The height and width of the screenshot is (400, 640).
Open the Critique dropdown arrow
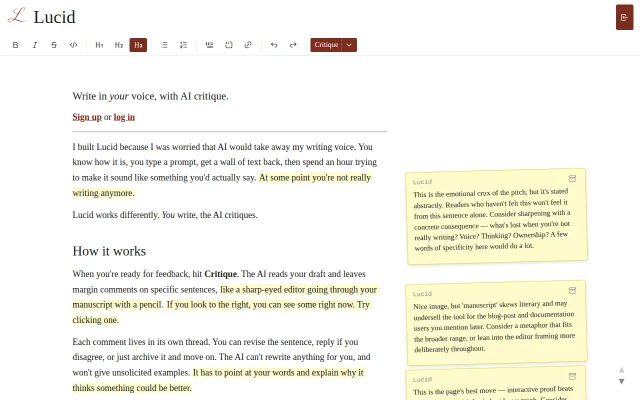click(x=349, y=45)
